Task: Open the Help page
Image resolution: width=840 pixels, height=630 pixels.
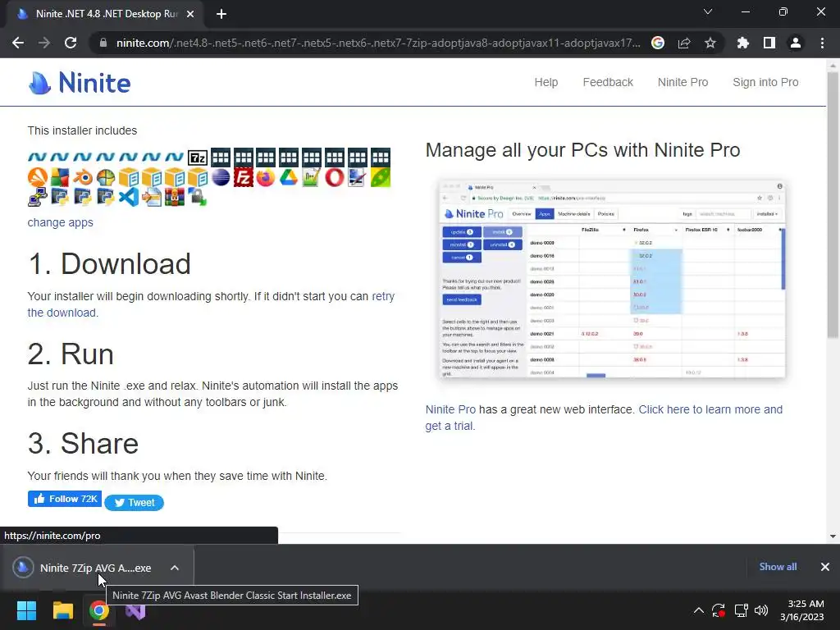Action: [546, 83]
